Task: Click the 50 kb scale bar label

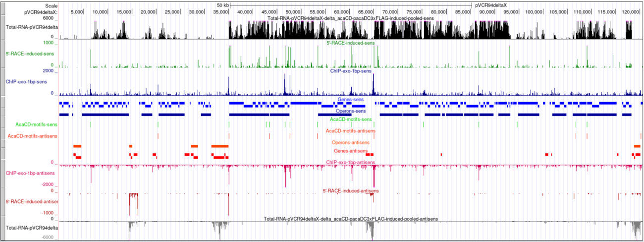Action: (x=223, y=5)
